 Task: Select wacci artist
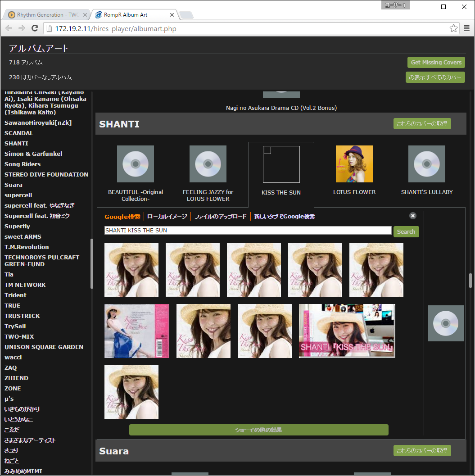(13, 357)
